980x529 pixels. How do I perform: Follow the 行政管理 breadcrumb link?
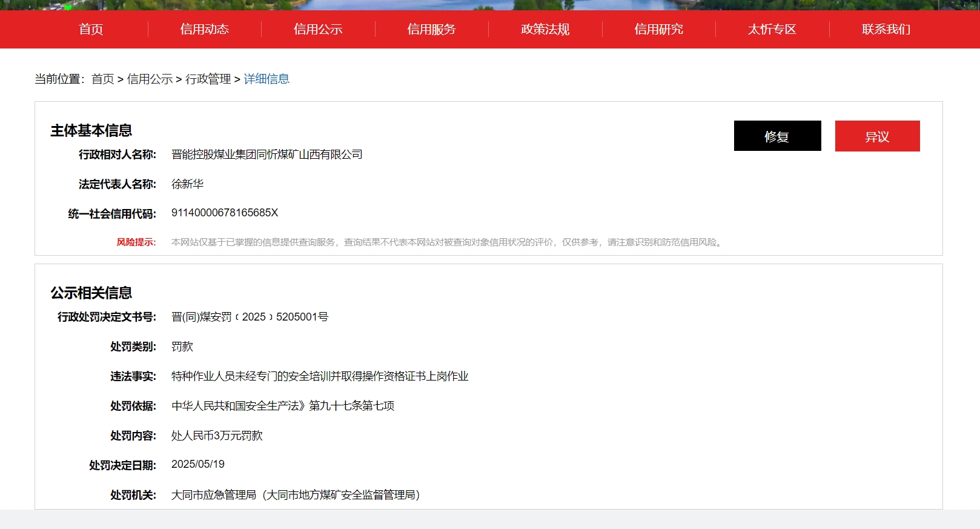[x=208, y=79]
